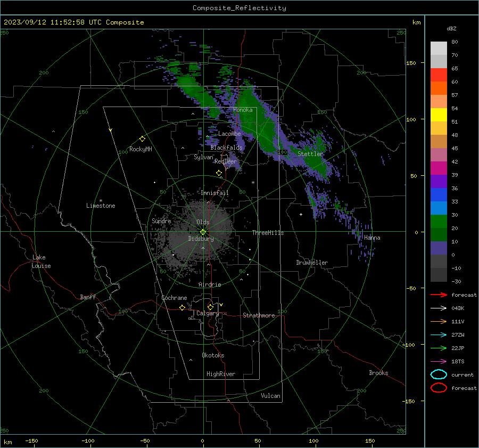479x448 pixels.
Task: Click the Limestone label
Action: 101,206
